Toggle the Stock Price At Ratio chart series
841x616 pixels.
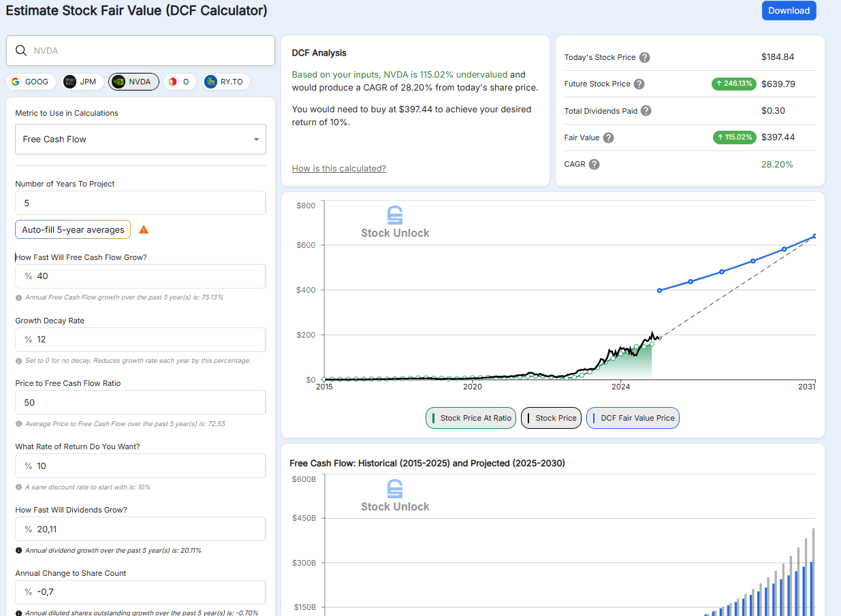point(471,418)
